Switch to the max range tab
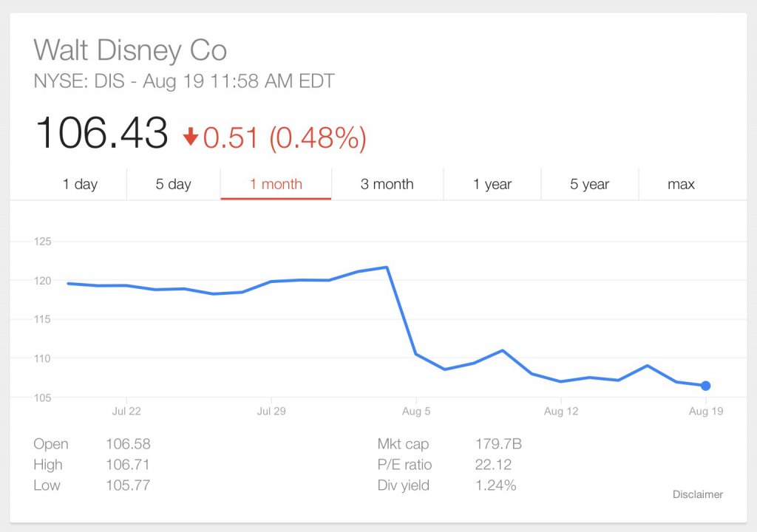This screenshot has width=757, height=532. pos(681,184)
